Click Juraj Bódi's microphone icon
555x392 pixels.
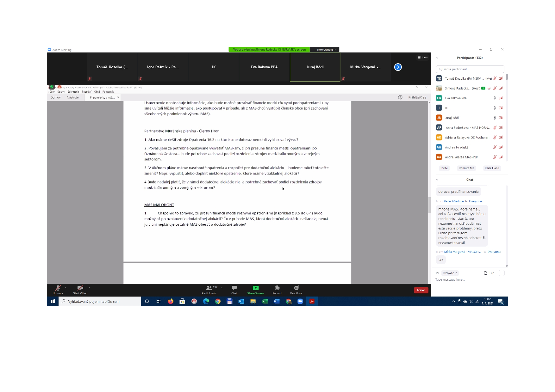[x=495, y=118]
